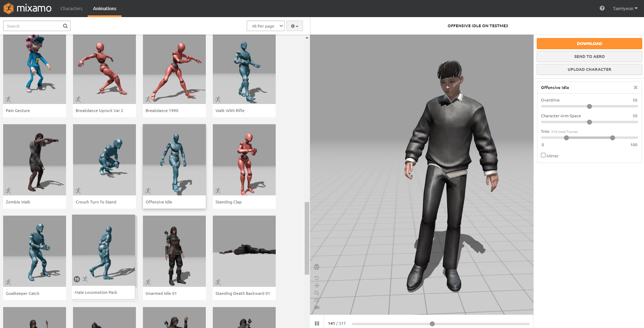644x328 pixels.
Task: Open the help question mark icon
Action: pyautogui.click(x=602, y=8)
